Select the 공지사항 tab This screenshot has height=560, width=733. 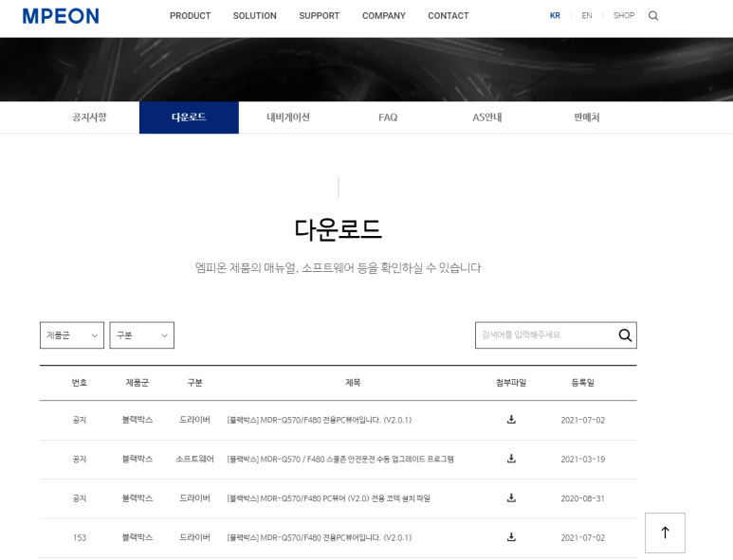pyautogui.click(x=89, y=117)
